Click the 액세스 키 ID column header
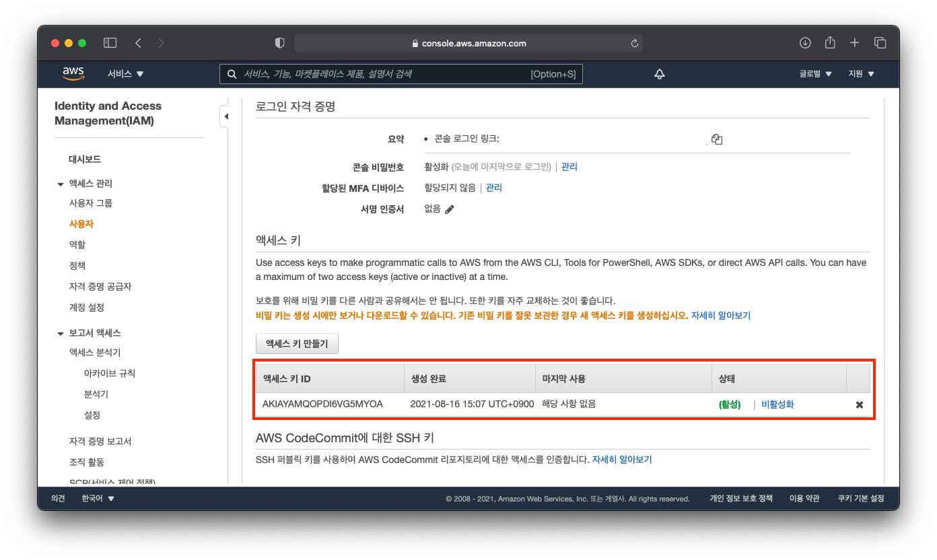 (330, 379)
